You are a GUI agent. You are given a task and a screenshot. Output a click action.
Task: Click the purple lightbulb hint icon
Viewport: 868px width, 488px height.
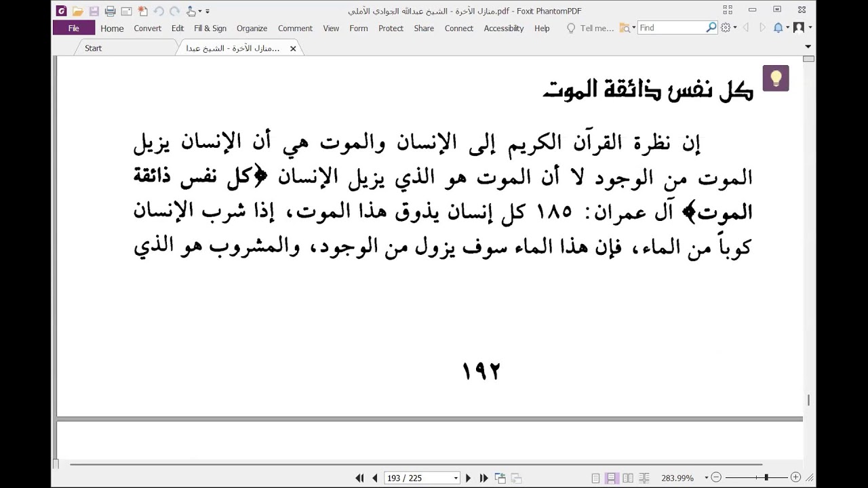[776, 78]
